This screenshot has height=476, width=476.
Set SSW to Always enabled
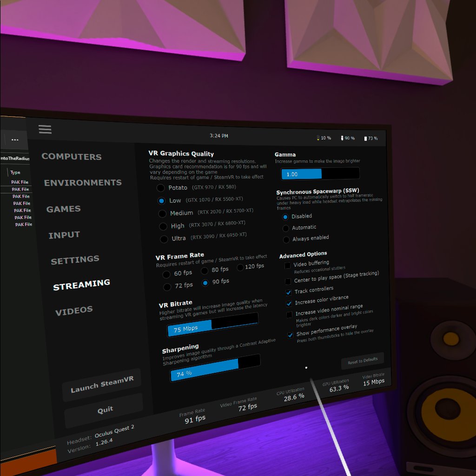286,239
